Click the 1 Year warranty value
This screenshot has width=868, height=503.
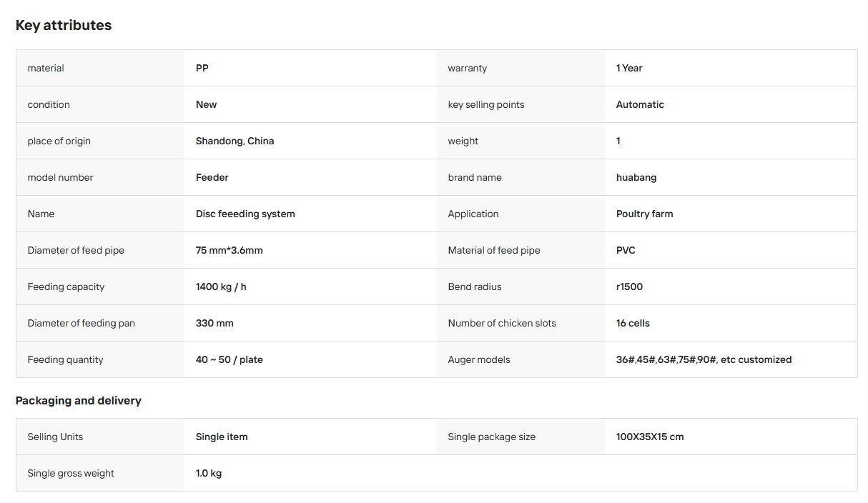click(x=629, y=68)
